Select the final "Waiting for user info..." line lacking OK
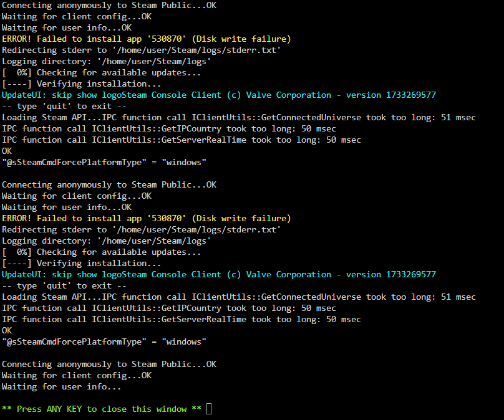 [x=61, y=386]
